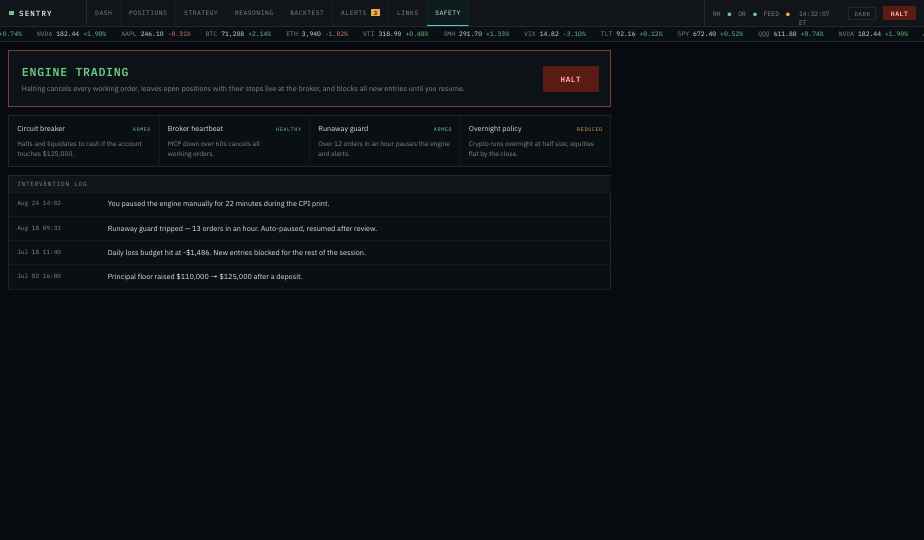This screenshot has width=924, height=540.
Task: Go to the REASONING tab
Action: pos(254,12)
